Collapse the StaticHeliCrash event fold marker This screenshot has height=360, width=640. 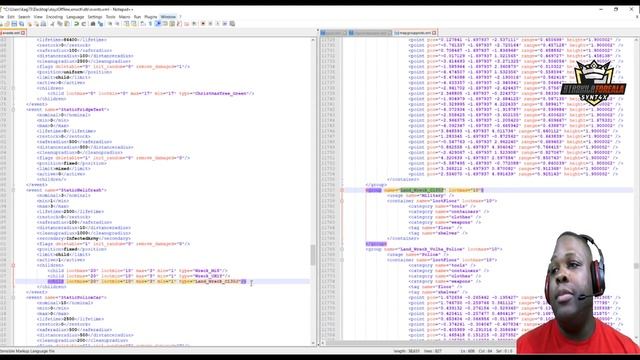tap(13, 190)
